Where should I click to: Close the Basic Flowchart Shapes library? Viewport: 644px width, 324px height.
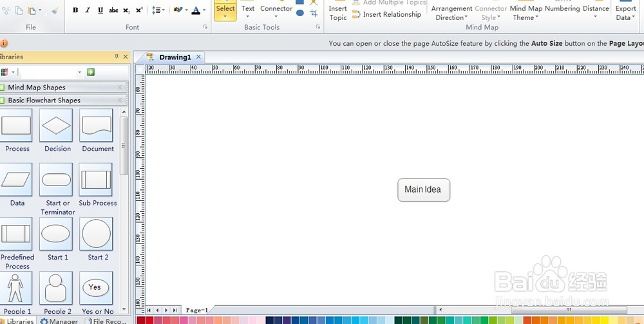click(120, 100)
